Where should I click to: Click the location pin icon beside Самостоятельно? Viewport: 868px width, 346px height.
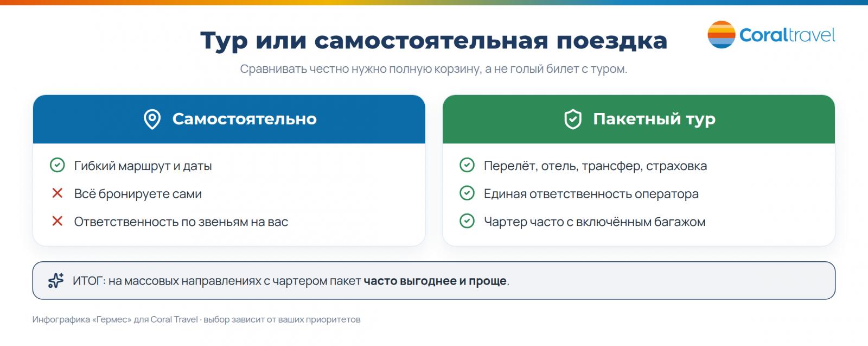[x=152, y=119]
